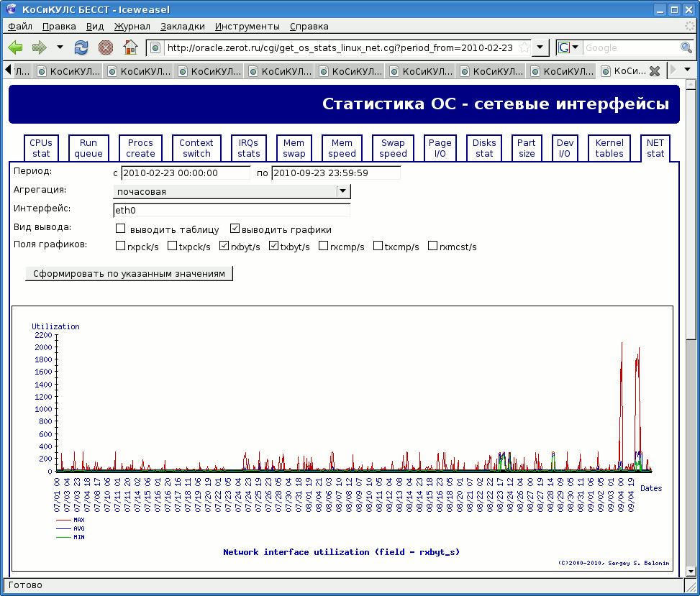Enable the 'выводить таблицу' checkbox
The image size is (700, 596).
point(121,229)
